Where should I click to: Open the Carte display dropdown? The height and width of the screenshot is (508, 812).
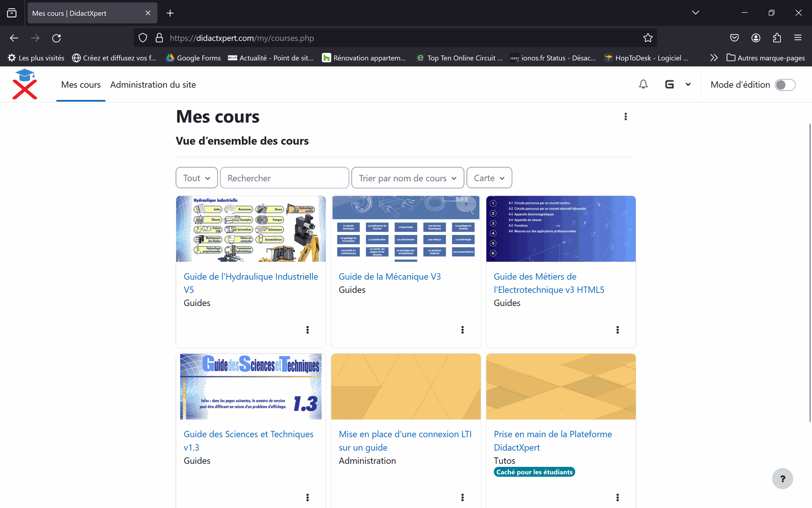(x=489, y=178)
